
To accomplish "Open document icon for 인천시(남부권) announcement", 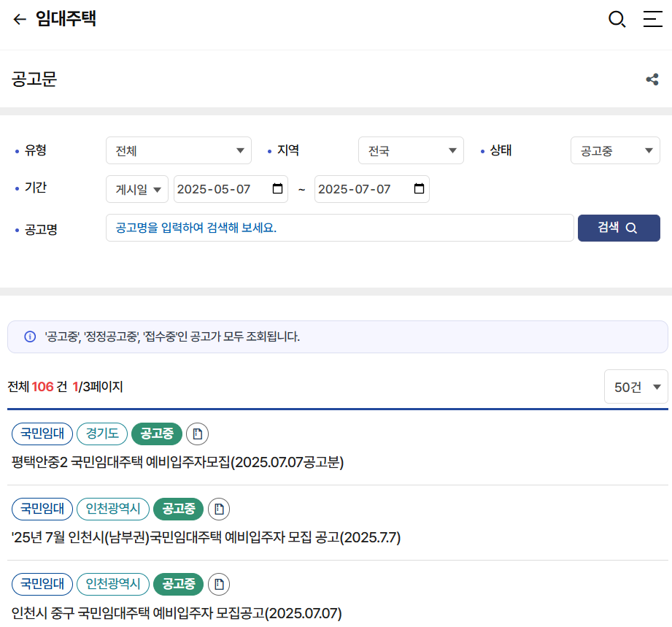I will click(219, 509).
